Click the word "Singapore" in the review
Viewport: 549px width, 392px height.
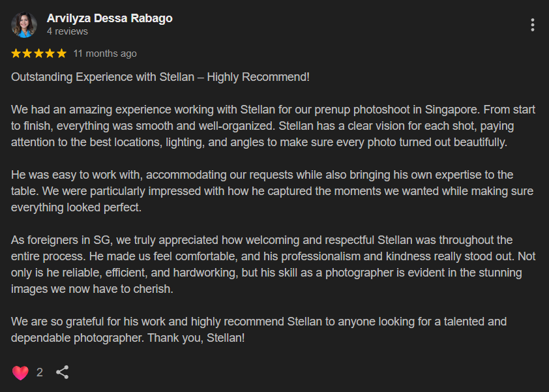pyautogui.click(x=452, y=110)
